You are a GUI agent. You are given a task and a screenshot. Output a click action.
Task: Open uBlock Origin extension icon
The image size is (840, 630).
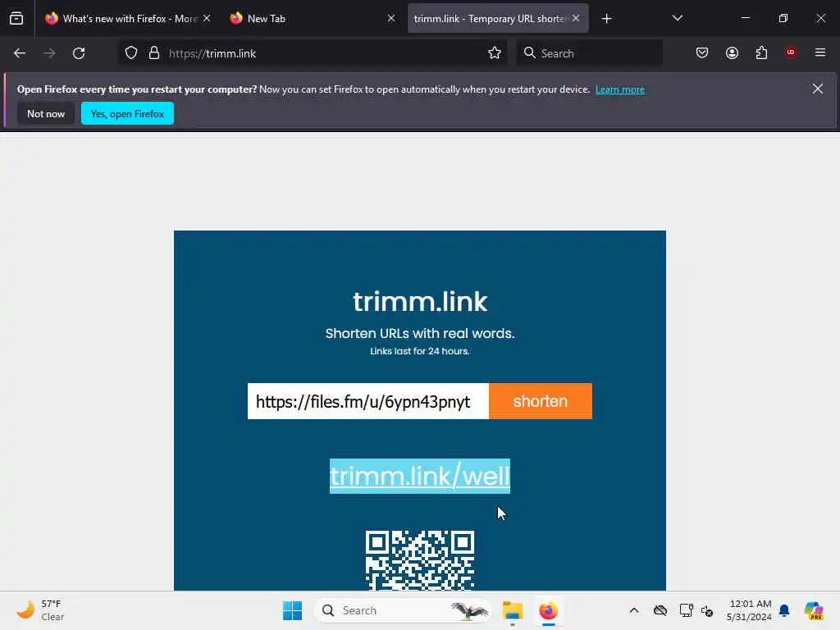pos(791,52)
